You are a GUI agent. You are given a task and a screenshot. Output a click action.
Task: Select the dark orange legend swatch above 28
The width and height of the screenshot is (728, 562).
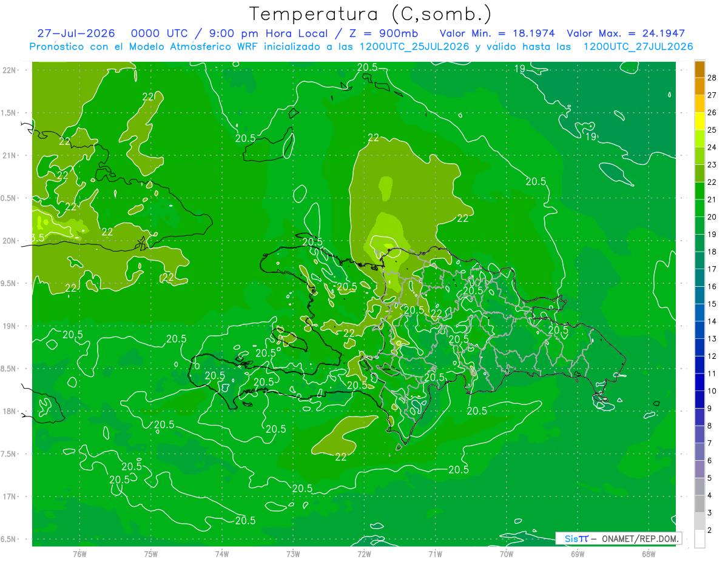pos(699,69)
